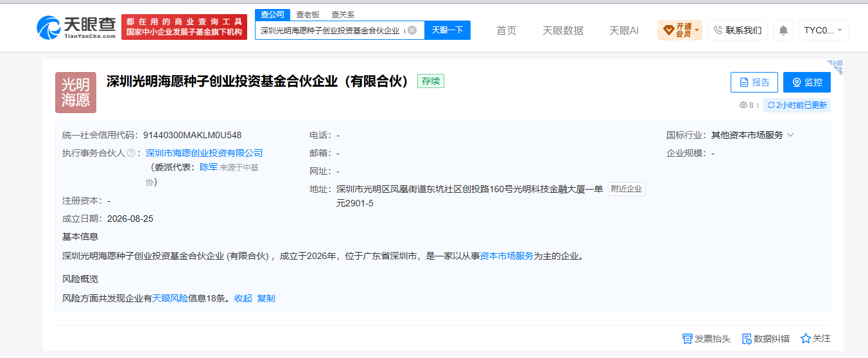This screenshot has width=868, height=358.
Task: Click the TianYanCha logo
Action: click(x=76, y=26)
